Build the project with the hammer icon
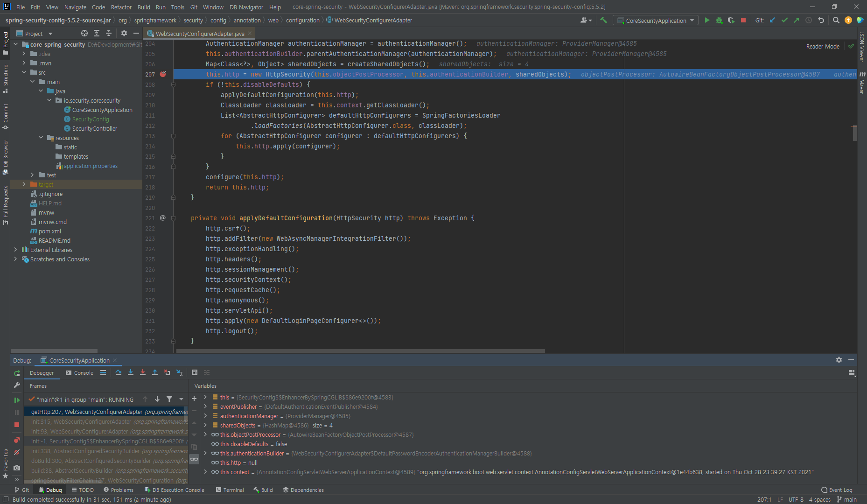The image size is (867, 504). pyautogui.click(x=603, y=20)
